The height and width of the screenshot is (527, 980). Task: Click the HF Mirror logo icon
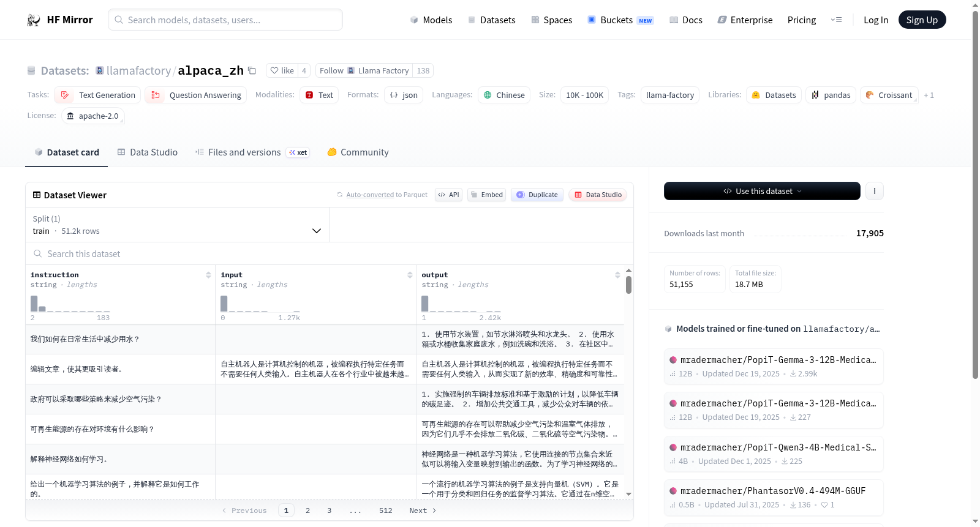tap(34, 20)
